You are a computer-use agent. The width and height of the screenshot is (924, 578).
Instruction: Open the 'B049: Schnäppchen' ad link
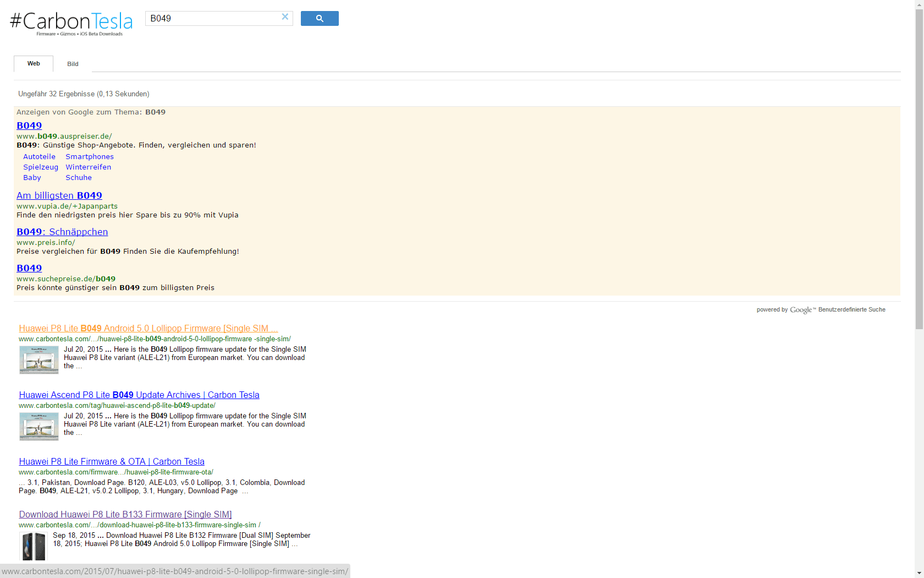tap(62, 232)
